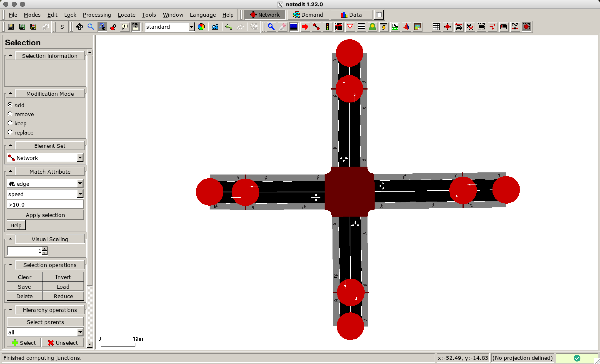
Task: Activate the delete (eraser) mode
Action: click(282, 27)
